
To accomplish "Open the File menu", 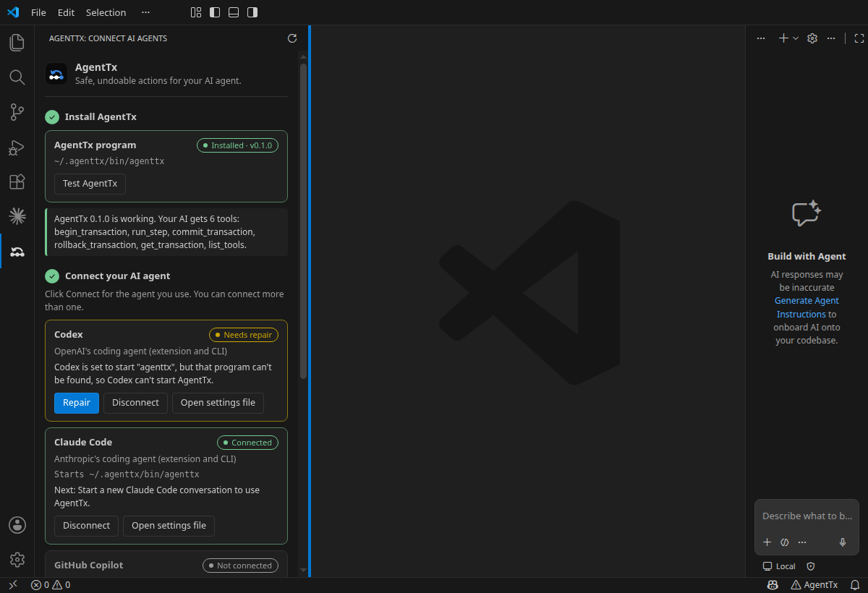I will pyautogui.click(x=38, y=12).
